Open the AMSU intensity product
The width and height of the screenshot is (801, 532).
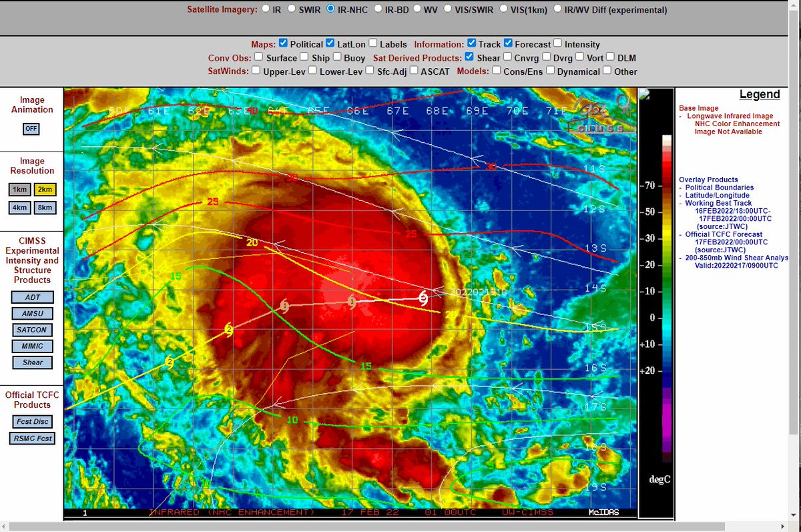[32, 314]
